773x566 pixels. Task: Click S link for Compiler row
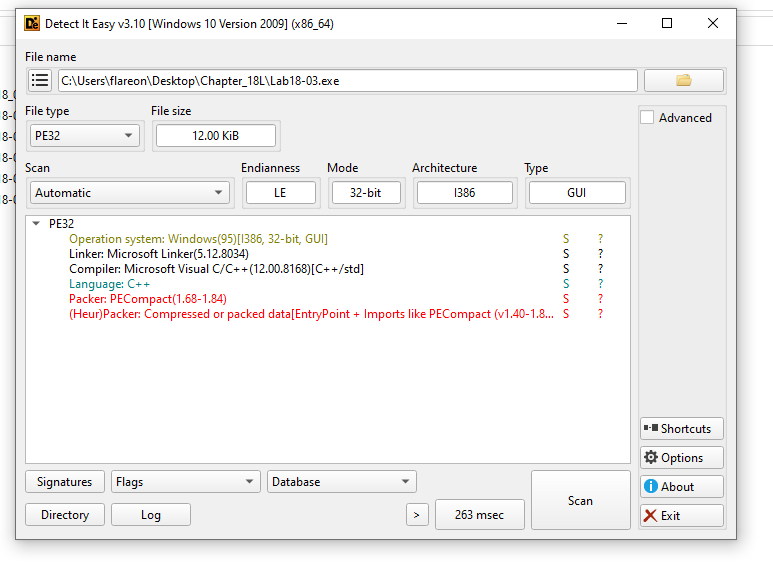[x=566, y=269]
